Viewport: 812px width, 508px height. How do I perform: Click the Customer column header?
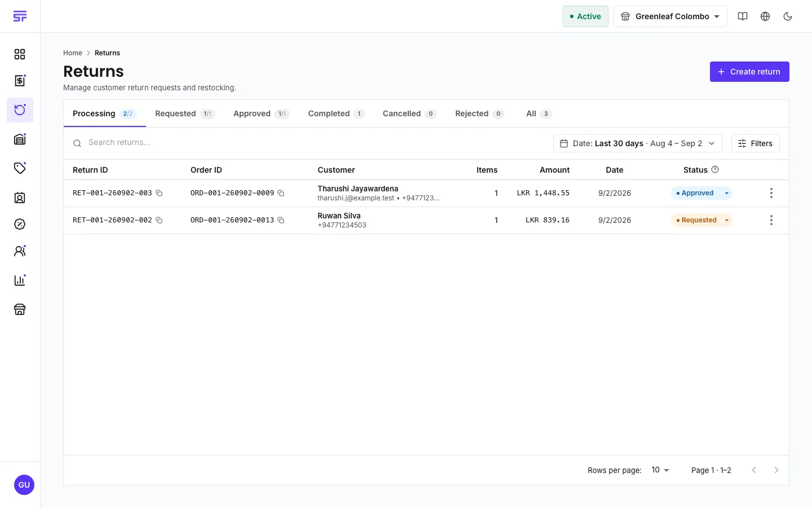tap(336, 170)
